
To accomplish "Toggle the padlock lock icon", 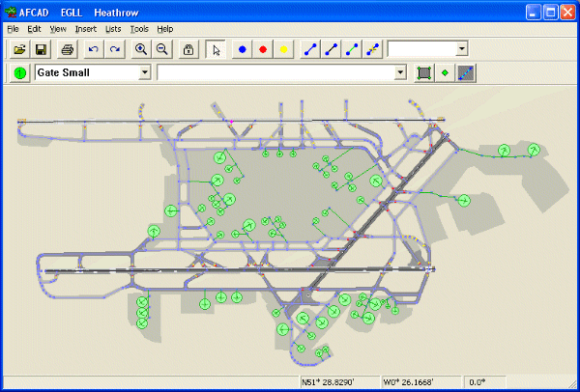I will [x=188, y=49].
